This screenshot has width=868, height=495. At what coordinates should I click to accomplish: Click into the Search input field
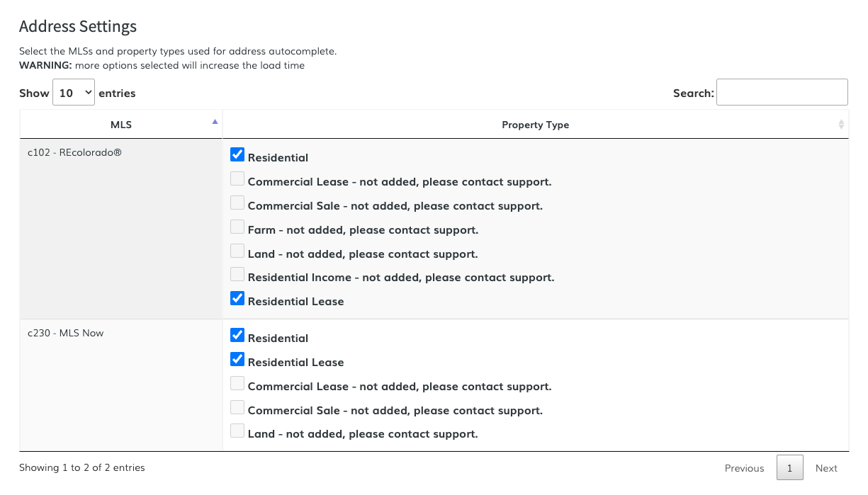782,92
